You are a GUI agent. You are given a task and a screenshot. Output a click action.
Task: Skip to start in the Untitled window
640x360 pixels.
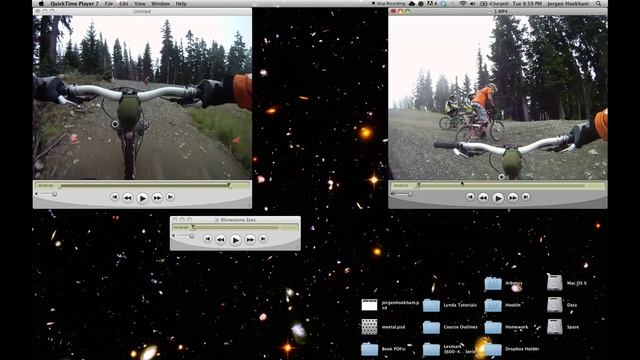point(115,197)
